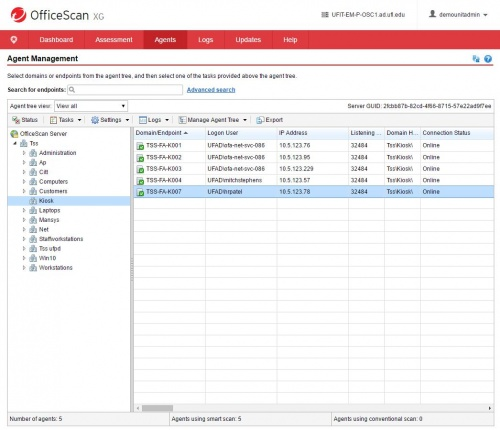Sort by Logon User column header

coord(241,133)
